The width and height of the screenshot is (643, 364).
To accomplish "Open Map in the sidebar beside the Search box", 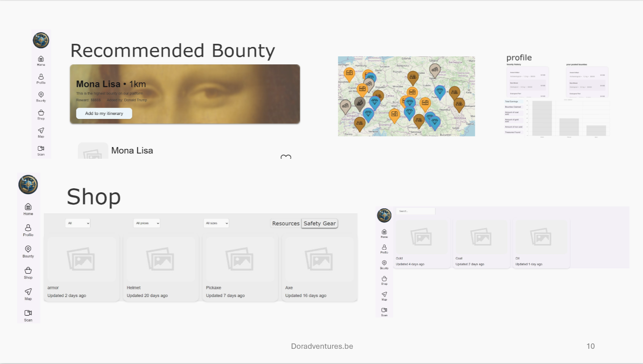I will [x=384, y=296].
